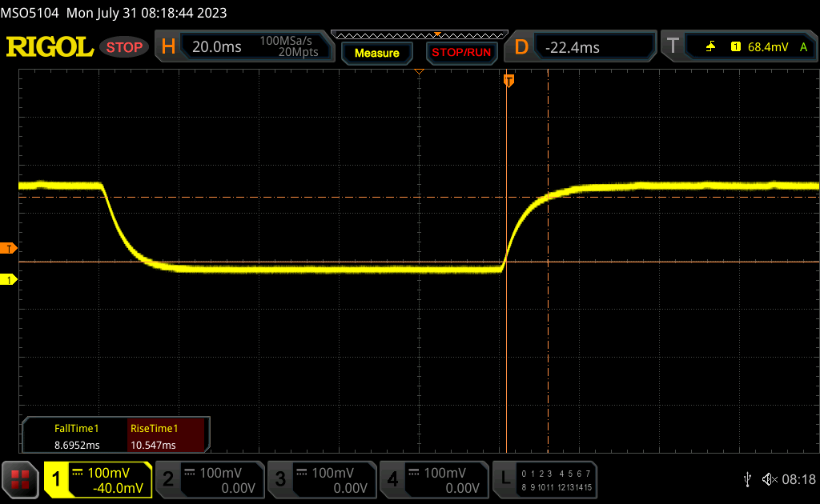Open the horizontal timebase H icon
This screenshot has width=820, height=504.
[x=168, y=47]
